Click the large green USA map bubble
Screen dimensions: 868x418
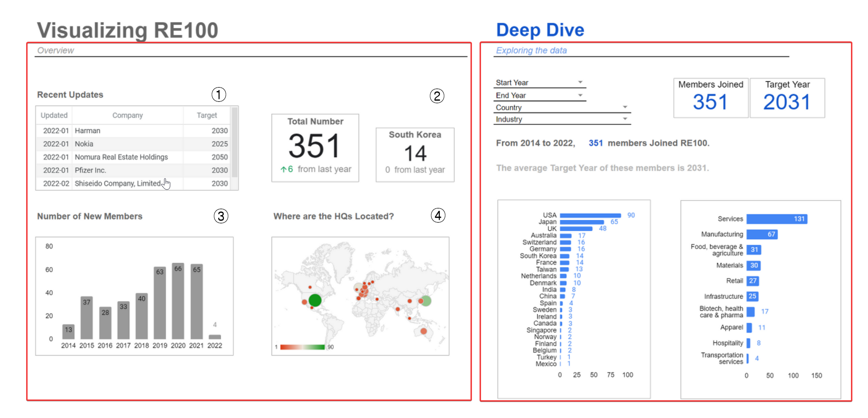coord(315,300)
